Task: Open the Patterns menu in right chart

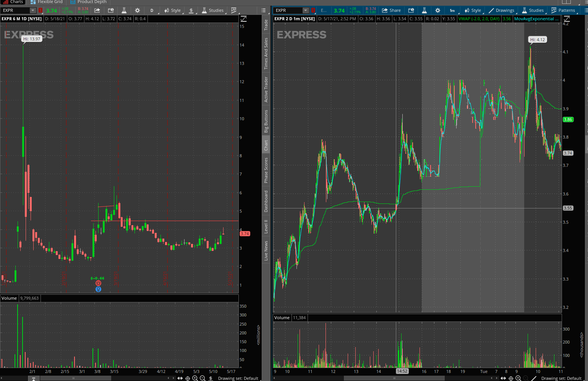Action: point(563,10)
